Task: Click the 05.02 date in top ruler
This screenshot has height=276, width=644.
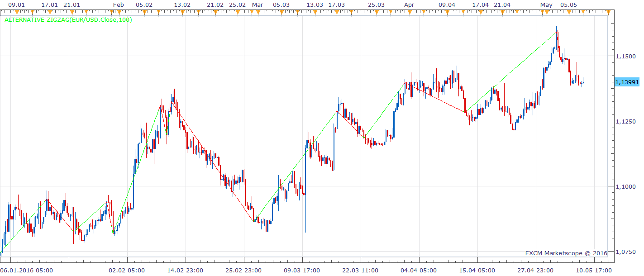Action: [144, 4]
